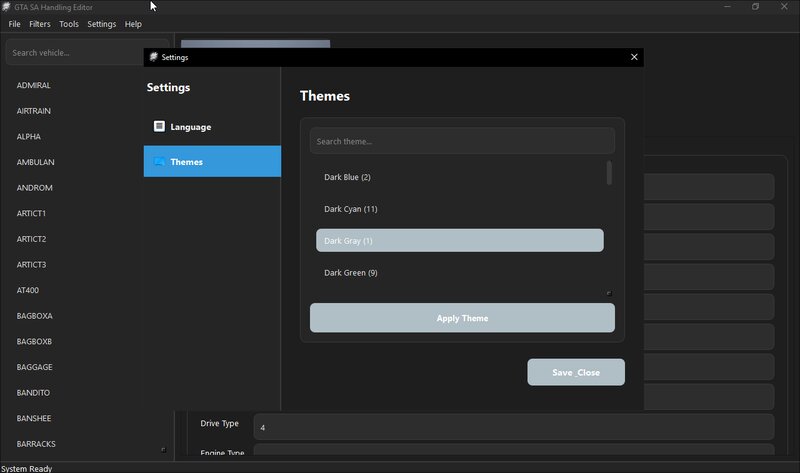The image size is (800, 473).
Task: Close the Settings dialog with the X
Action: (634, 57)
